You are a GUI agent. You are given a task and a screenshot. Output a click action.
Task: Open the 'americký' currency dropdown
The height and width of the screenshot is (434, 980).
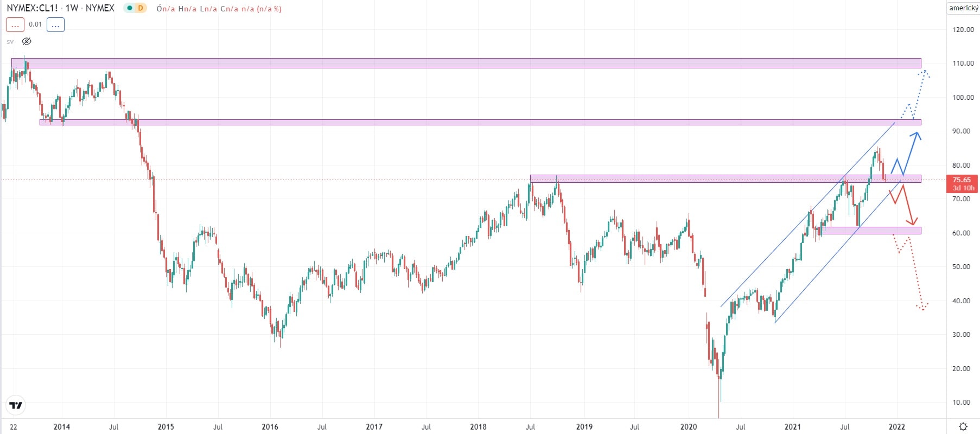coord(963,8)
